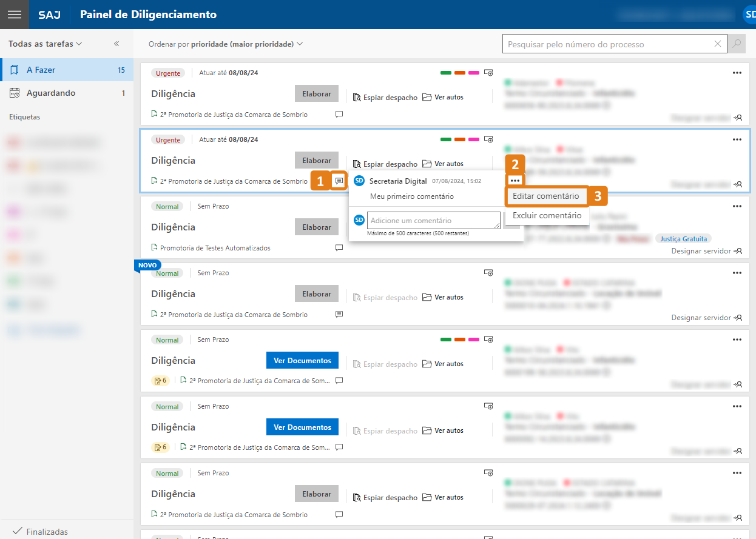Expand the Finalizadas section

click(41, 531)
